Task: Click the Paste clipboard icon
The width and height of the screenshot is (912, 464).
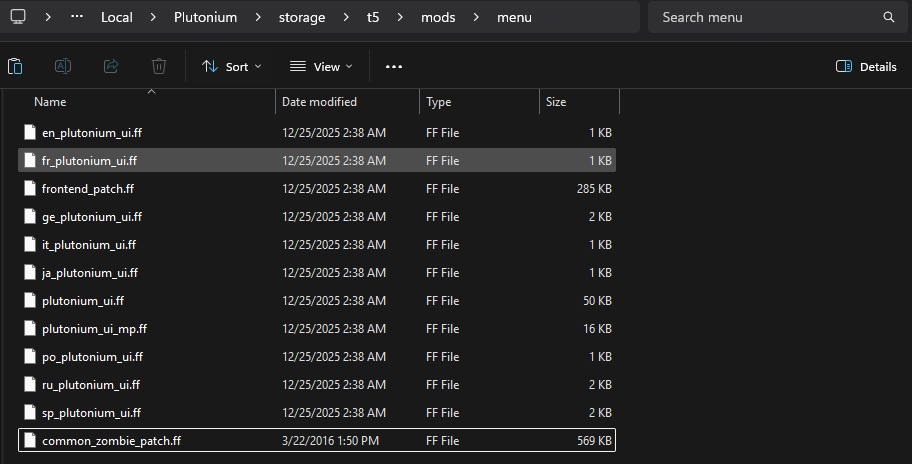Action: 15,67
